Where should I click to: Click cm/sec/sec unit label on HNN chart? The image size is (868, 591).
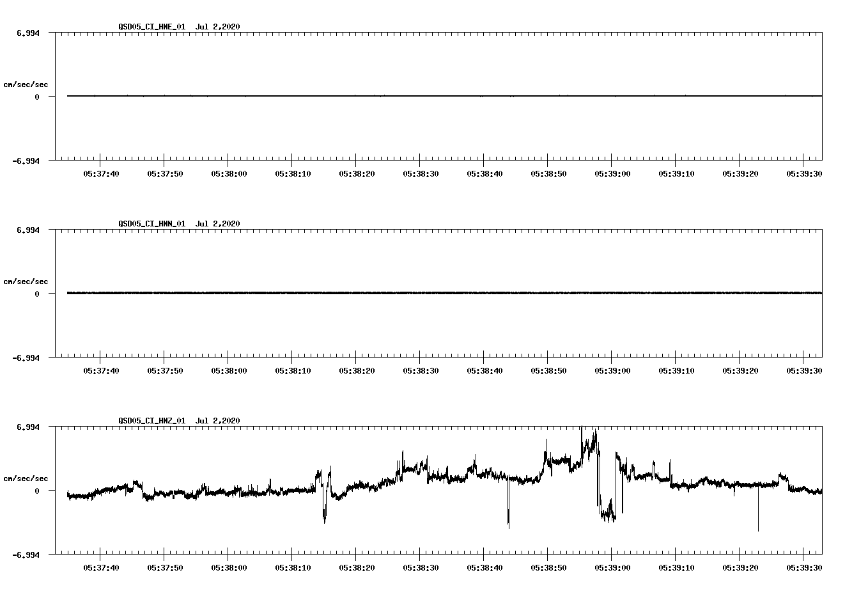pos(26,281)
